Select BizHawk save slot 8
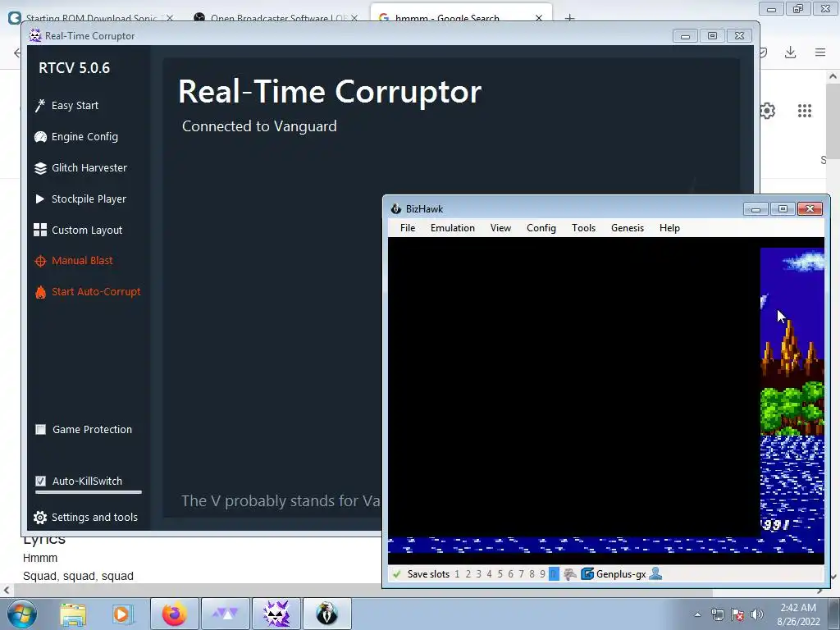This screenshot has width=840, height=630. coord(532,574)
